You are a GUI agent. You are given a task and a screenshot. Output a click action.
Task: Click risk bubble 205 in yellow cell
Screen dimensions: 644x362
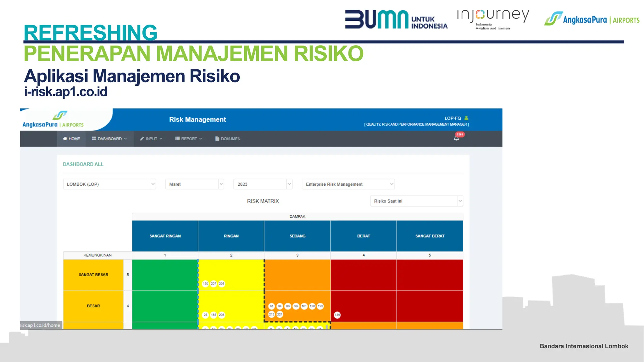pos(222,315)
